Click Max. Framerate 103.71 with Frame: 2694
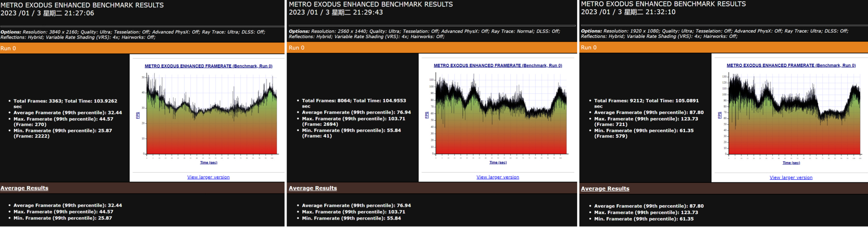This screenshot has width=868, height=227. click(x=354, y=121)
